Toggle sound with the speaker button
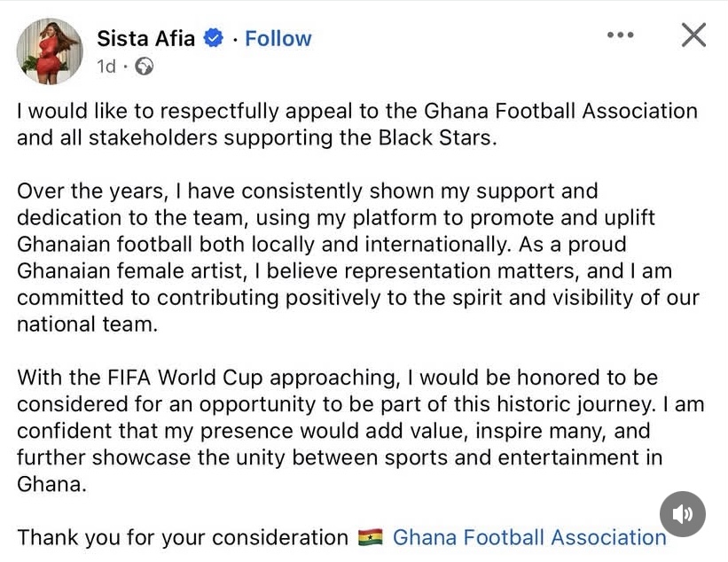The image size is (728, 562). click(x=683, y=514)
